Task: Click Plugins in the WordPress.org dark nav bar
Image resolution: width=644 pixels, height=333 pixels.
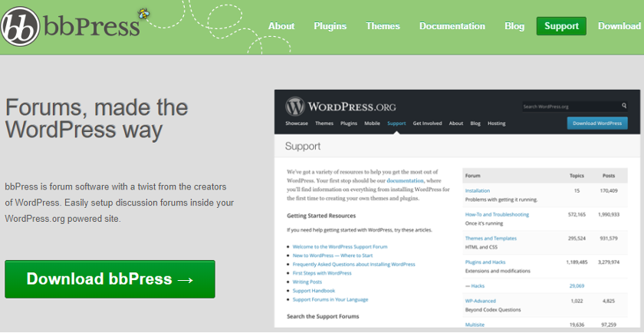Action: [349, 124]
